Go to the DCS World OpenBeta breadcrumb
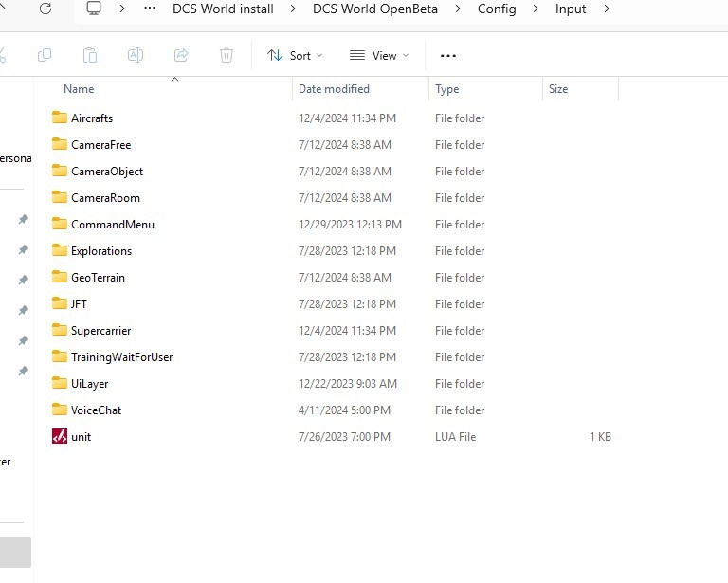 [x=375, y=9]
